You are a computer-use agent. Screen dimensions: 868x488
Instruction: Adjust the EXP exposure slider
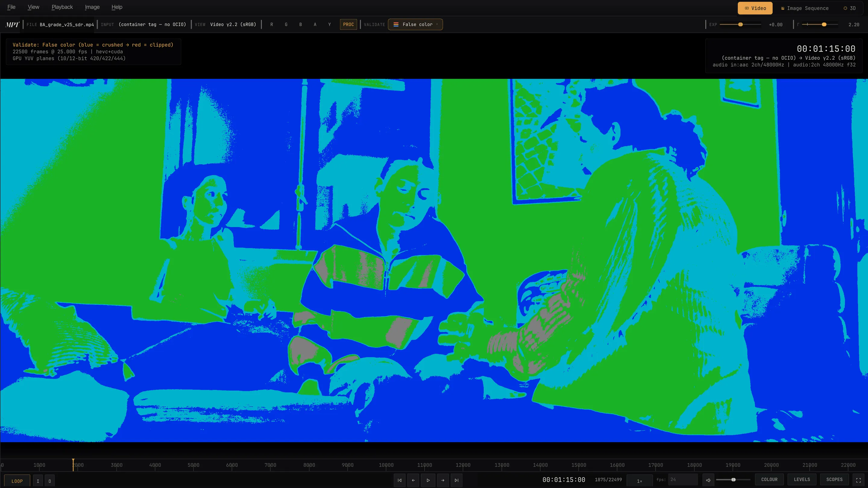pyautogui.click(x=740, y=25)
